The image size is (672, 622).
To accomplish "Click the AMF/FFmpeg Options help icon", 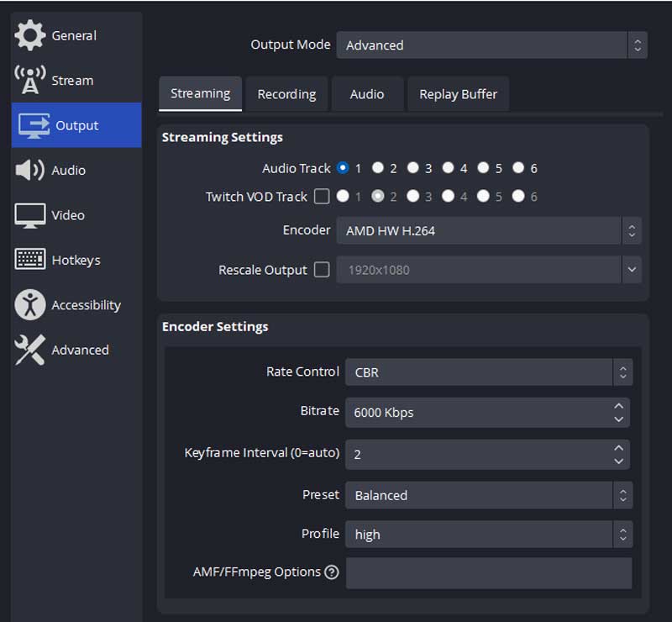I will pyautogui.click(x=332, y=572).
